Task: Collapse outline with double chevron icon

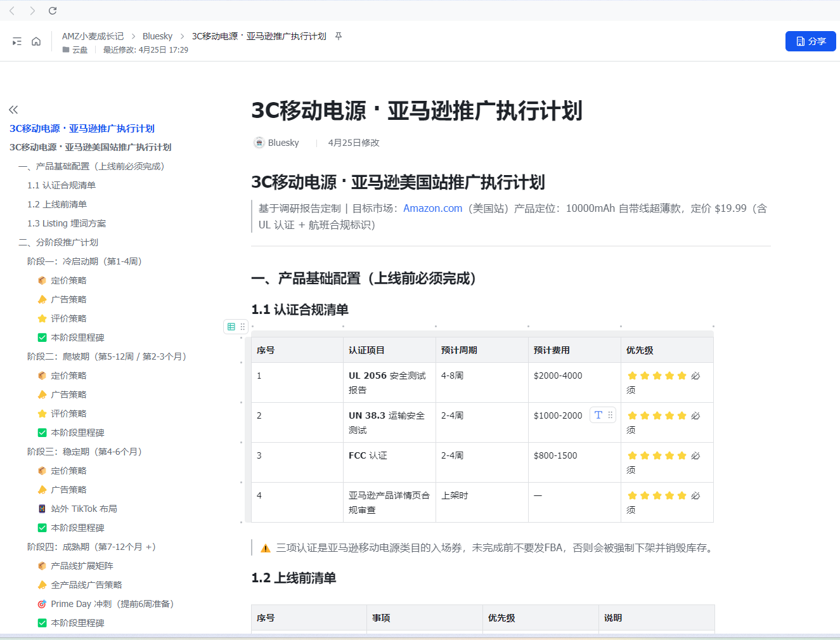Action: coord(13,110)
